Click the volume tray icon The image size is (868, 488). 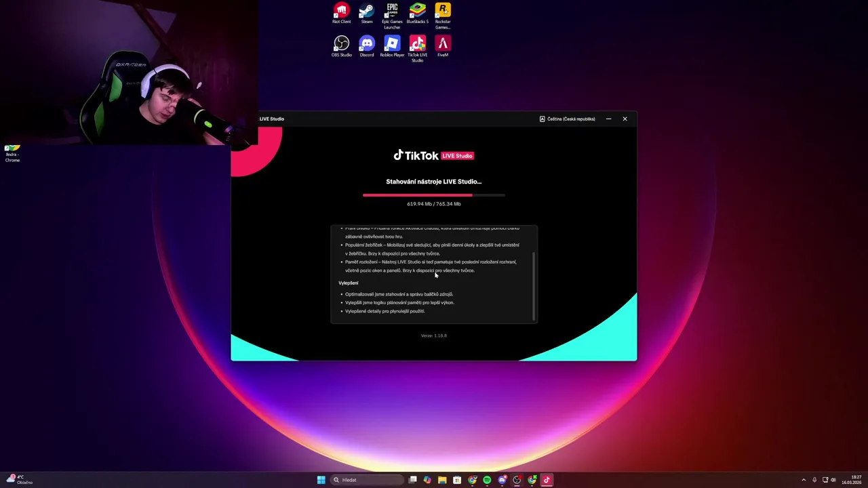click(833, 480)
